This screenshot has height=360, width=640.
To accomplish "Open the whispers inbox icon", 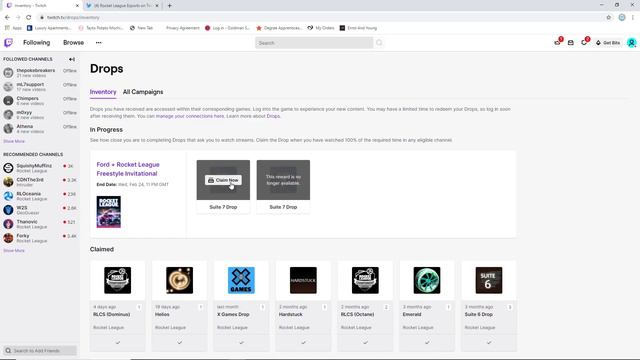I will coord(571,42).
